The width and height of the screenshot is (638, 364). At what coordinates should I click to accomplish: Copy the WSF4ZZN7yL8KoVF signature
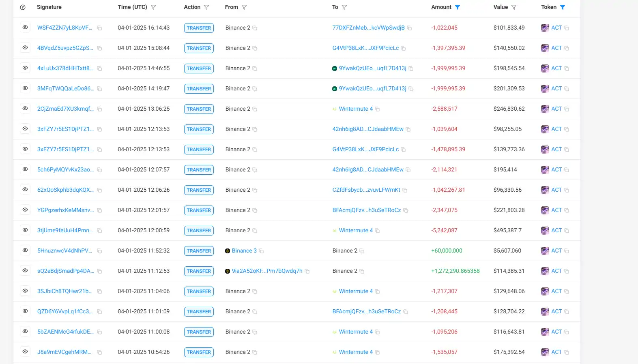tap(99, 28)
